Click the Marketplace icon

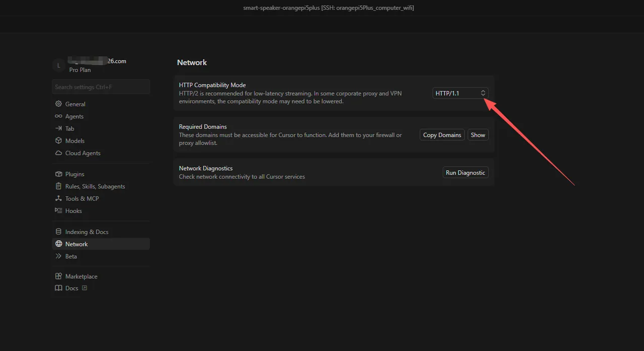click(x=58, y=276)
